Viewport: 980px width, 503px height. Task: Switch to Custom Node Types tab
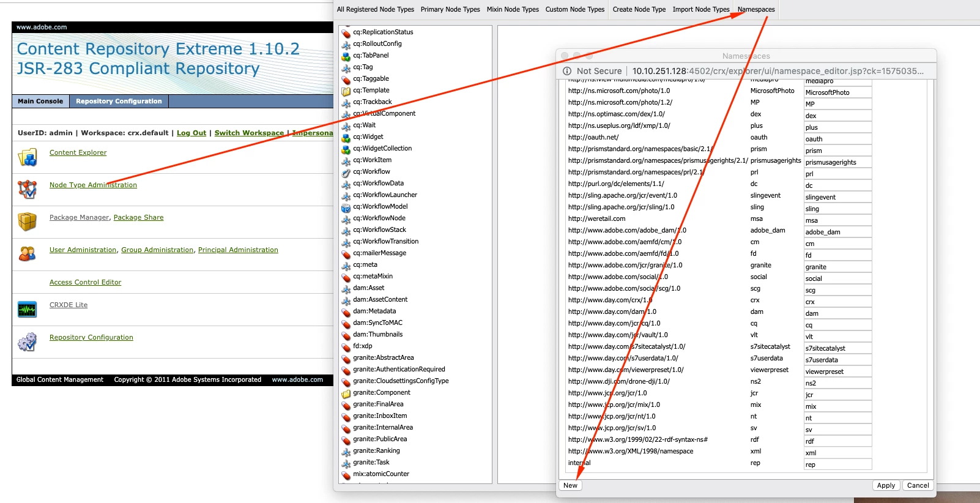[x=575, y=9]
